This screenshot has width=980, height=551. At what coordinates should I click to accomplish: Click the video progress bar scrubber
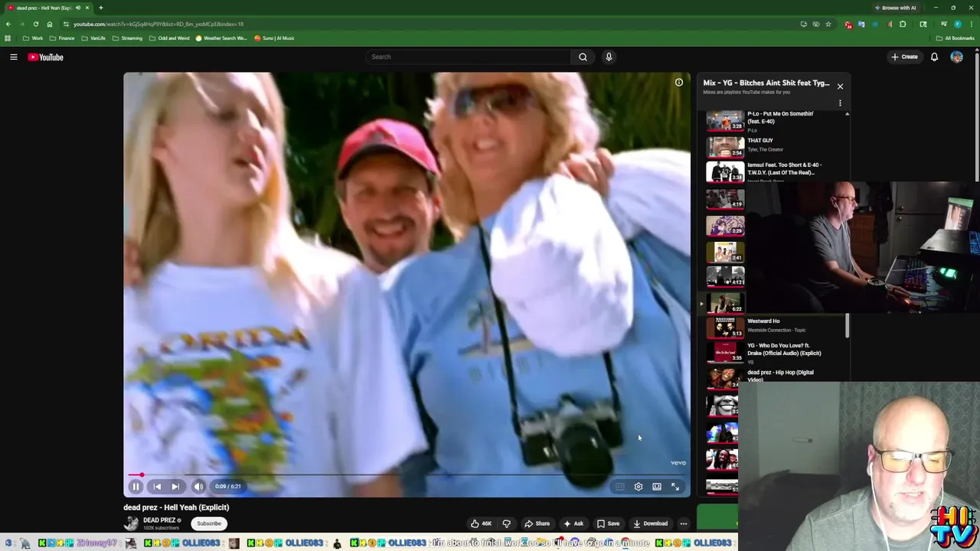pos(141,475)
